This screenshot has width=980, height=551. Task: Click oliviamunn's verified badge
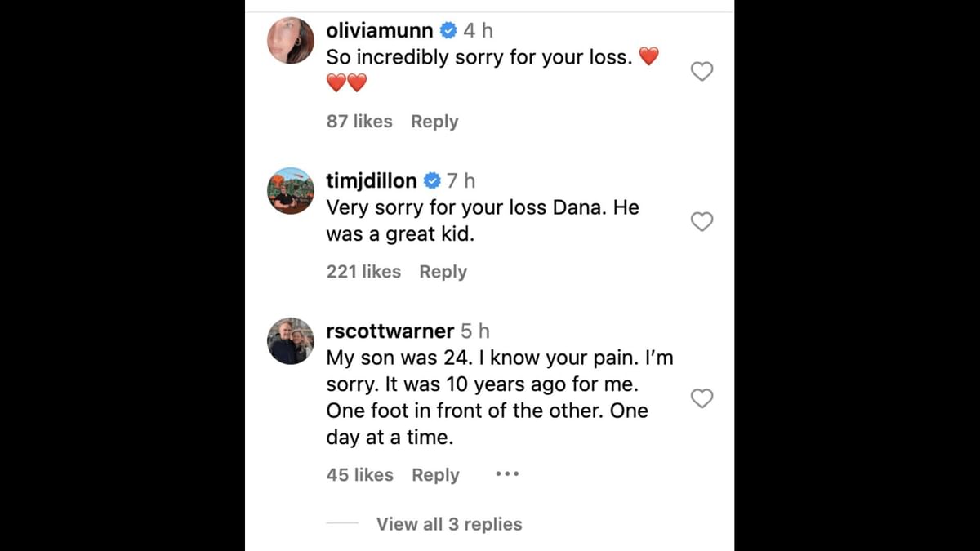pos(448,31)
